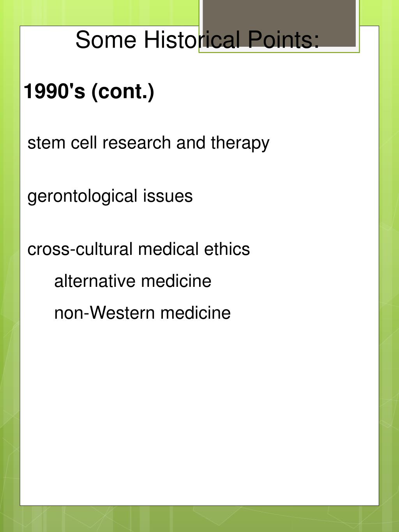Select the "alternative medicine" sub-item

pos(132,281)
